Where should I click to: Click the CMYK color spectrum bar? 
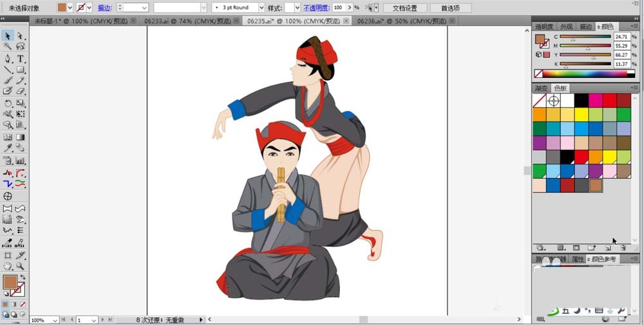pos(584,74)
